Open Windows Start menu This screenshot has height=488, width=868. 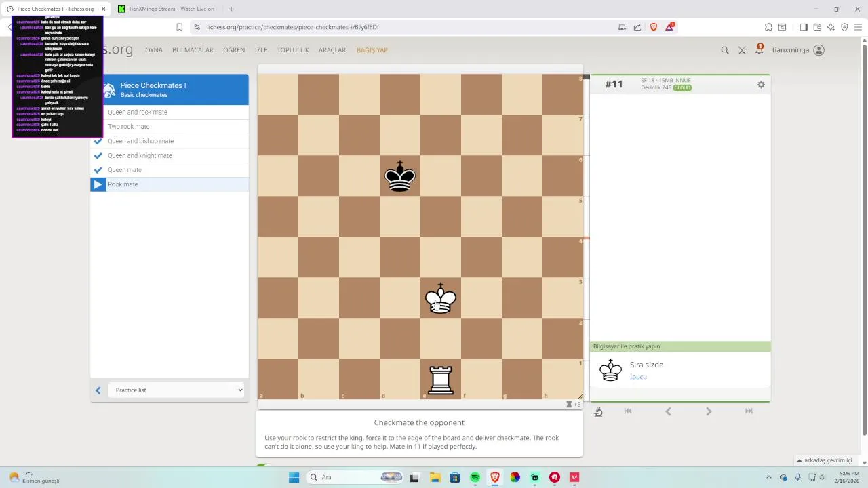tap(294, 477)
